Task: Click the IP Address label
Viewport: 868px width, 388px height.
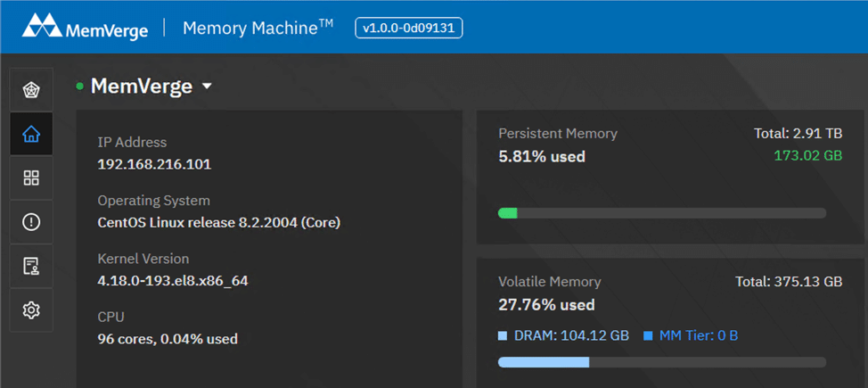Action: [132, 142]
